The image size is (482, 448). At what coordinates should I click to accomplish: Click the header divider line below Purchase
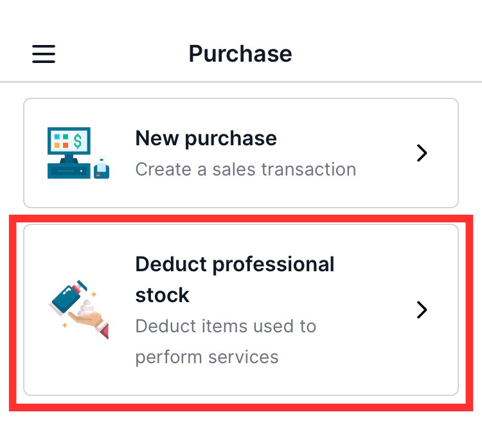(241, 82)
